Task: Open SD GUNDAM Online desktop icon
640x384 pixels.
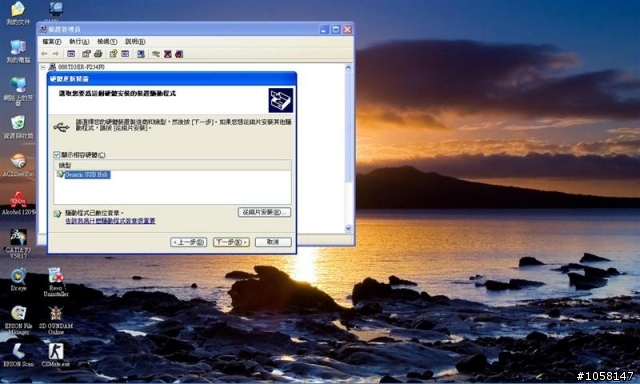Action: tap(56, 320)
